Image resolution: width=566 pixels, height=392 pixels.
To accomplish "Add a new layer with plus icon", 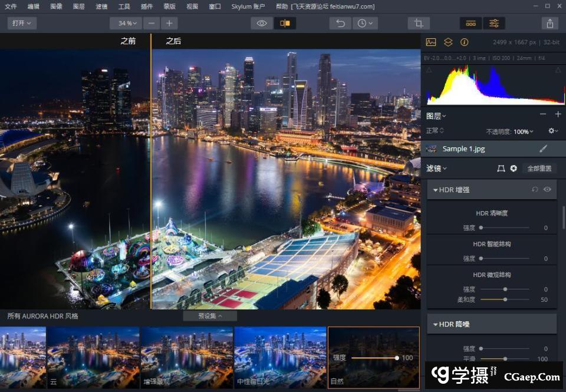I will pos(558,114).
